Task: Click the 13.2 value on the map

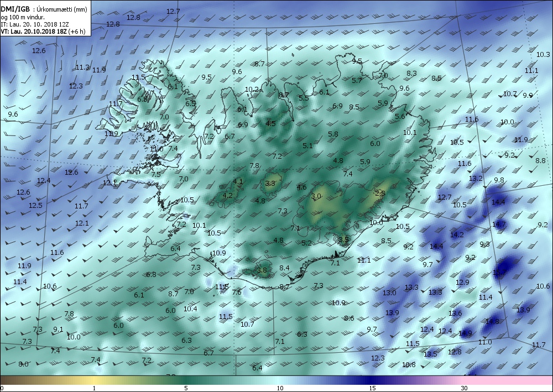Action: (476, 179)
